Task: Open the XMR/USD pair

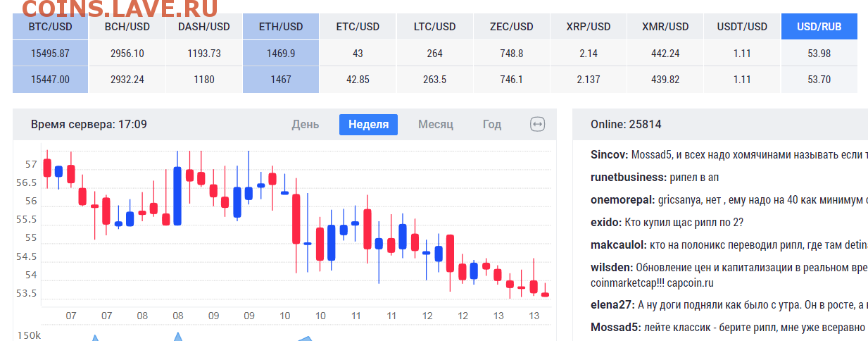Action: pyautogui.click(x=665, y=27)
